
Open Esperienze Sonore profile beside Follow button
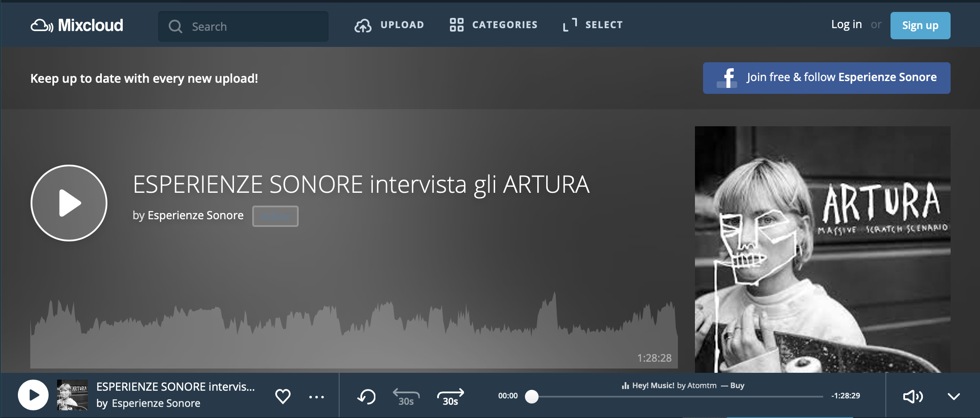[196, 215]
